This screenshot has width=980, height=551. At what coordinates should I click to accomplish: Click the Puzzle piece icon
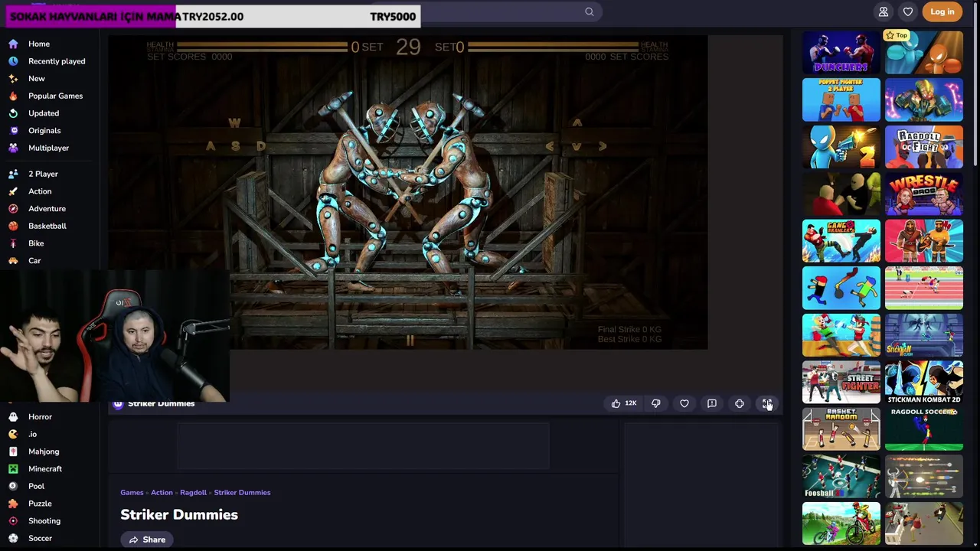[13, 504]
